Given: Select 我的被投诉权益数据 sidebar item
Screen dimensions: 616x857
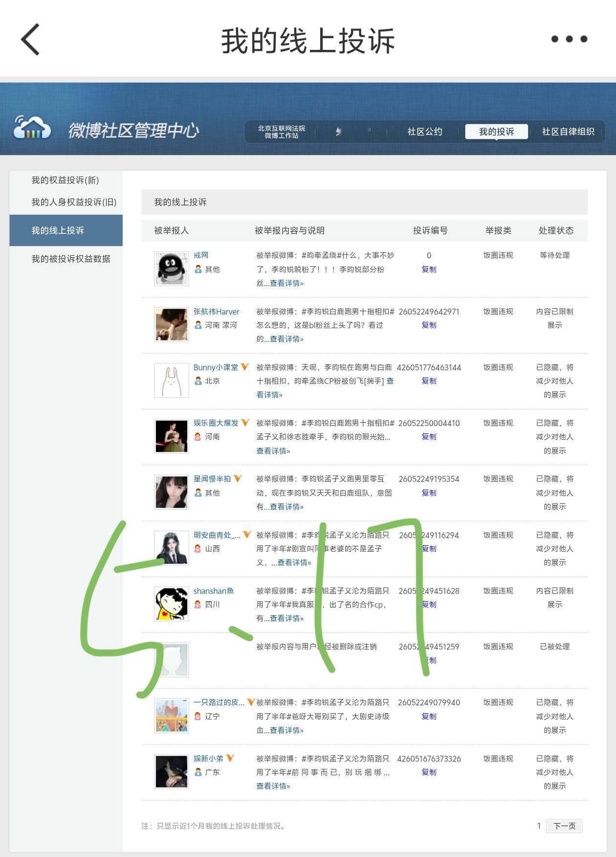Looking at the screenshot, I should click(71, 259).
